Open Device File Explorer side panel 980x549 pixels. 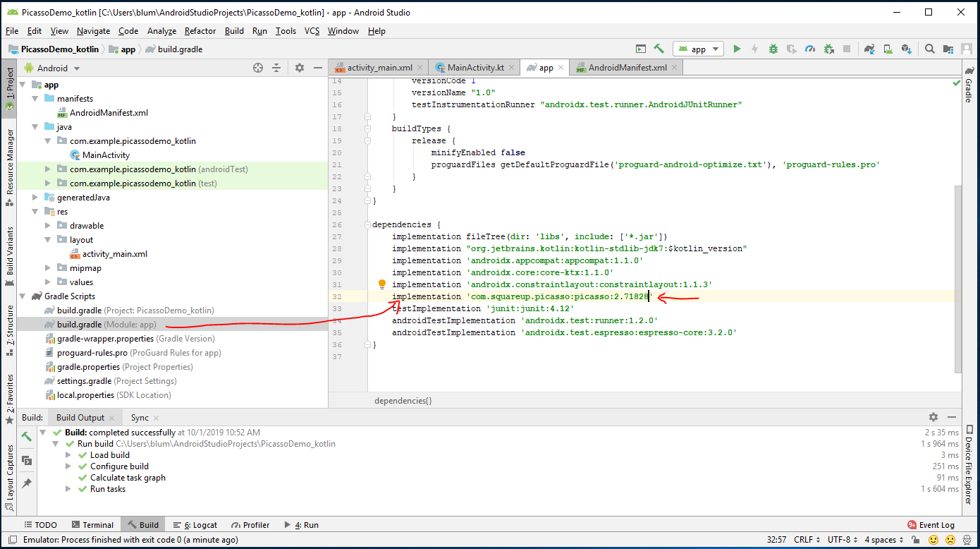pyautogui.click(x=970, y=465)
